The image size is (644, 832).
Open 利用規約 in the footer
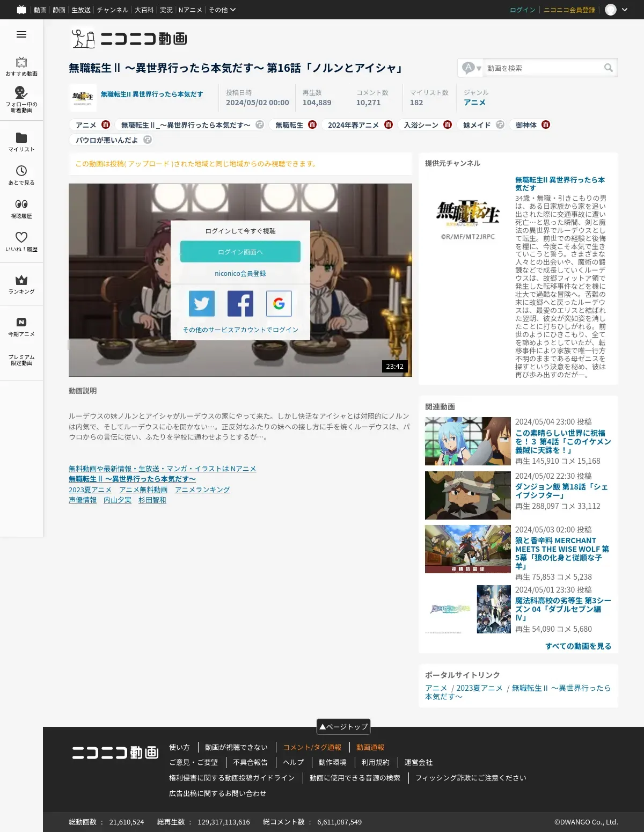pos(376,762)
